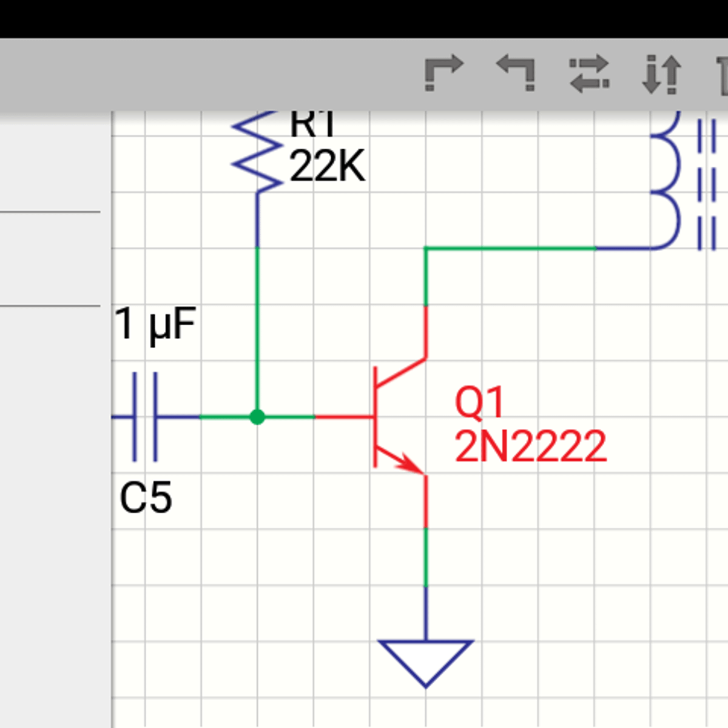Flip the selected component vertically
The width and height of the screenshot is (728, 728).
pos(661,74)
